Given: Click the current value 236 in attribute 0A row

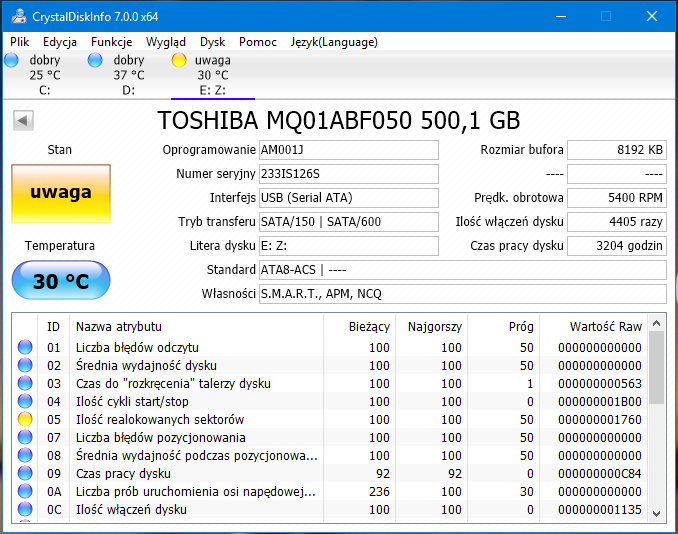Looking at the screenshot, I should [x=379, y=492].
